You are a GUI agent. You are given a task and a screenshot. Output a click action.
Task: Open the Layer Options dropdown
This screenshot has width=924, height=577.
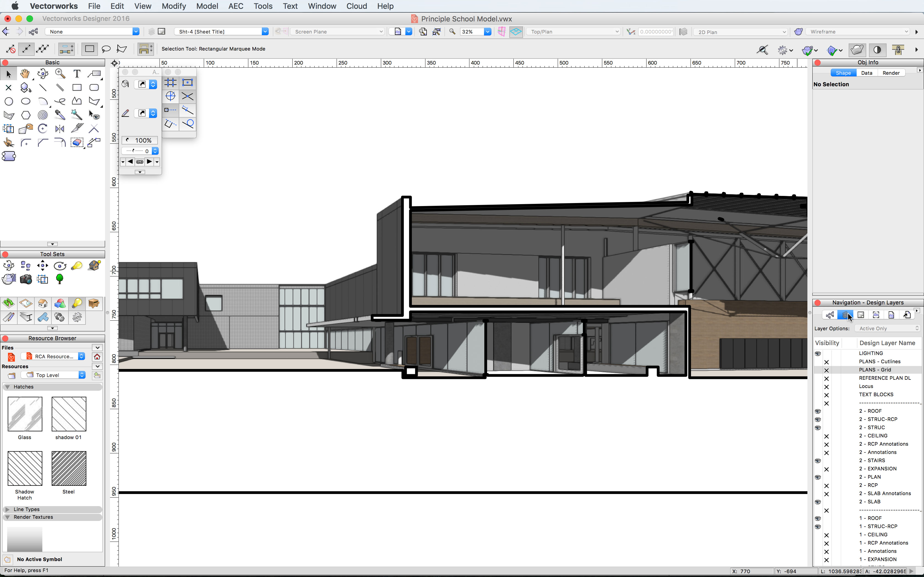(888, 329)
